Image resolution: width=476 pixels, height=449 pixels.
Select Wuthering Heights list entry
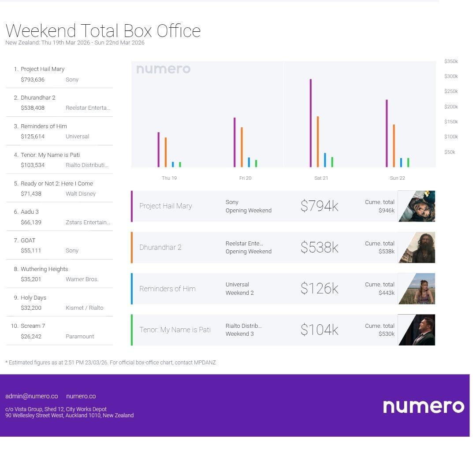tap(59, 274)
